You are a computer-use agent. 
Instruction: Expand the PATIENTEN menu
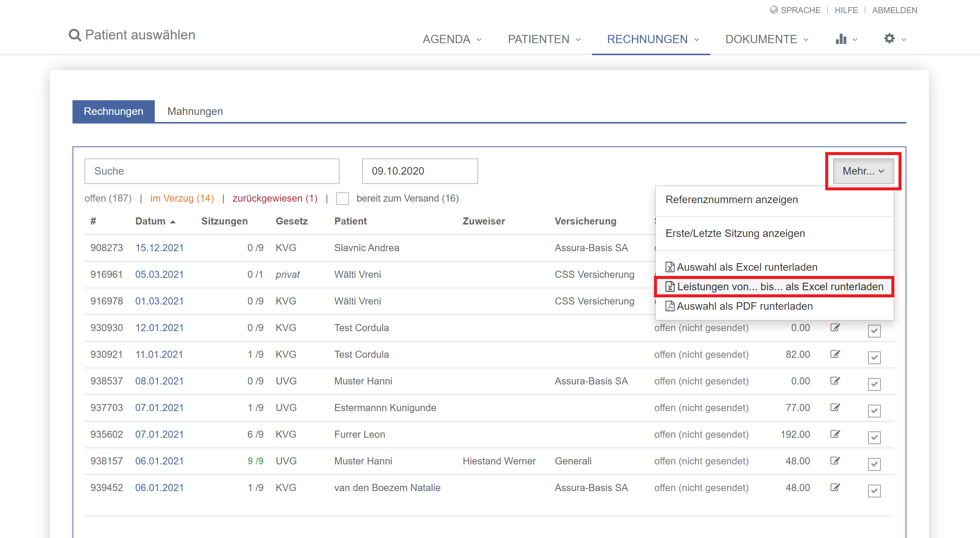click(544, 39)
